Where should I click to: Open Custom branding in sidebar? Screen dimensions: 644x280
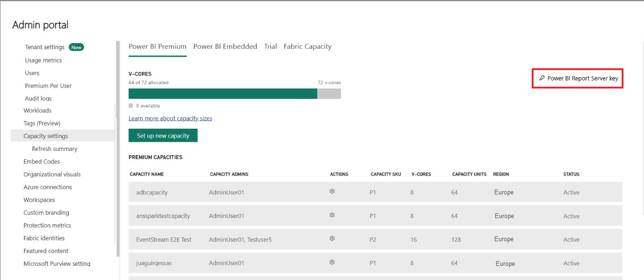pyautogui.click(x=46, y=212)
